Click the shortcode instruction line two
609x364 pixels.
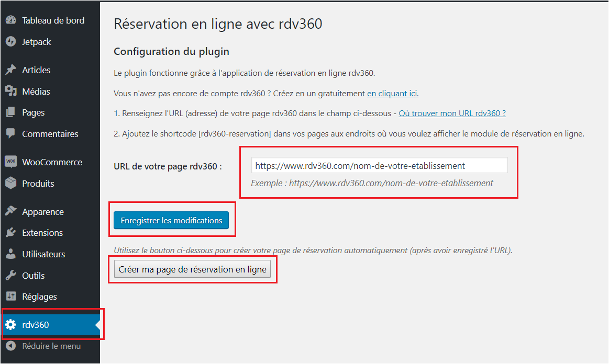click(x=349, y=133)
